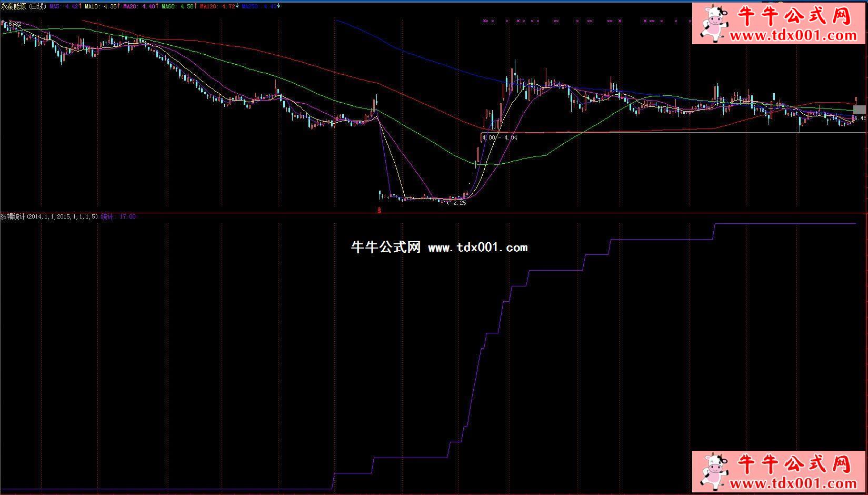This screenshot has width=868, height=495.
Task: Click the 4.00 - 4.04 price range label
Action: pyautogui.click(x=500, y=137)
